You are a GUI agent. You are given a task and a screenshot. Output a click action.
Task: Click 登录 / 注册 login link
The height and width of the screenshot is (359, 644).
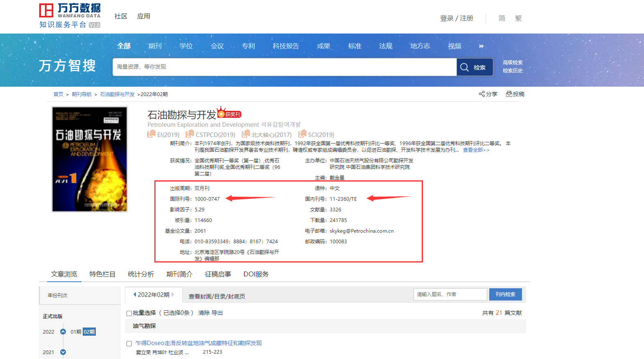[x=456, y=18]
